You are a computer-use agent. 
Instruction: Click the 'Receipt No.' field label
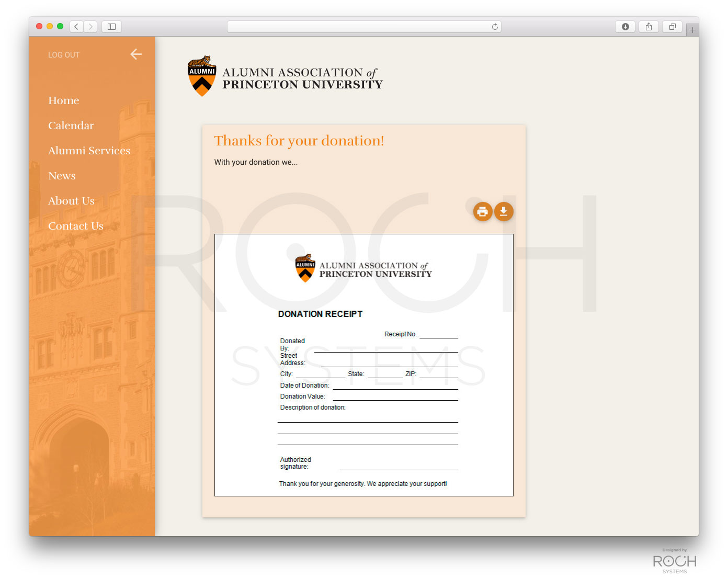[401, 334]
